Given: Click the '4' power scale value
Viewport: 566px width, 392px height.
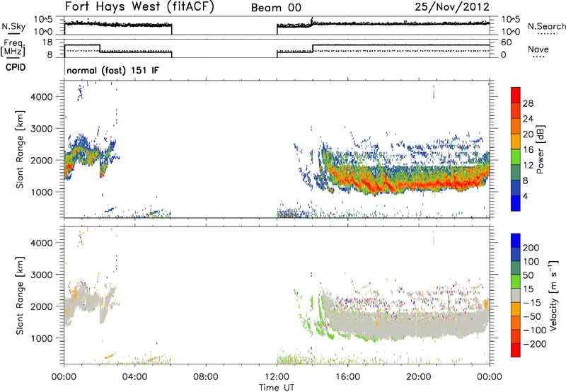Looking at the screenshot, I should [525, 196].
